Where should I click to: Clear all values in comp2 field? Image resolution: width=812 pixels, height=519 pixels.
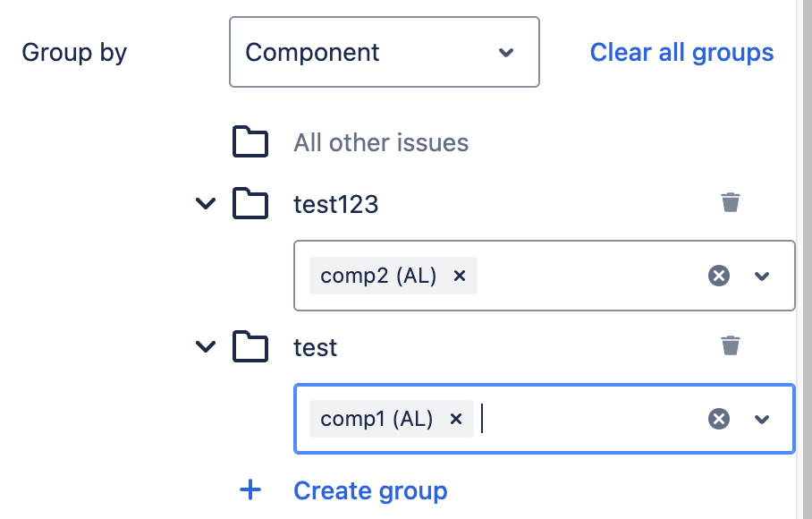coord(719,276)
